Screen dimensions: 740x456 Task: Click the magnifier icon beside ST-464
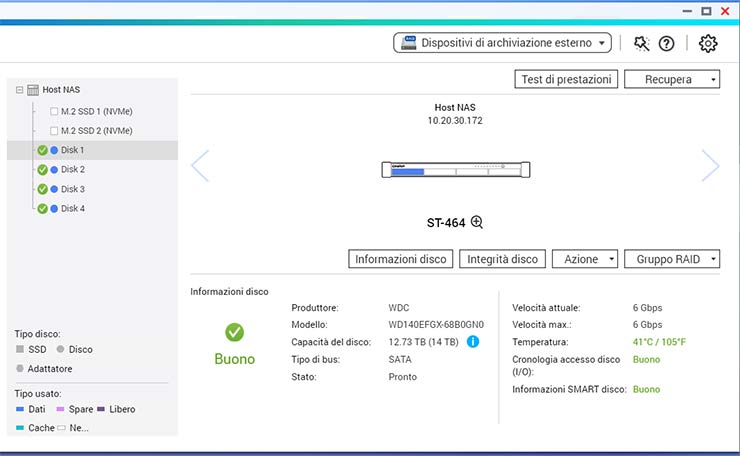click(477, 222)
